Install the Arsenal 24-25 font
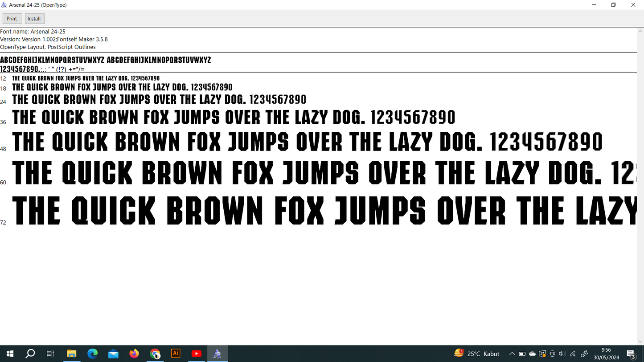Viewport: 644px width, 362px height. coord(34,19)
